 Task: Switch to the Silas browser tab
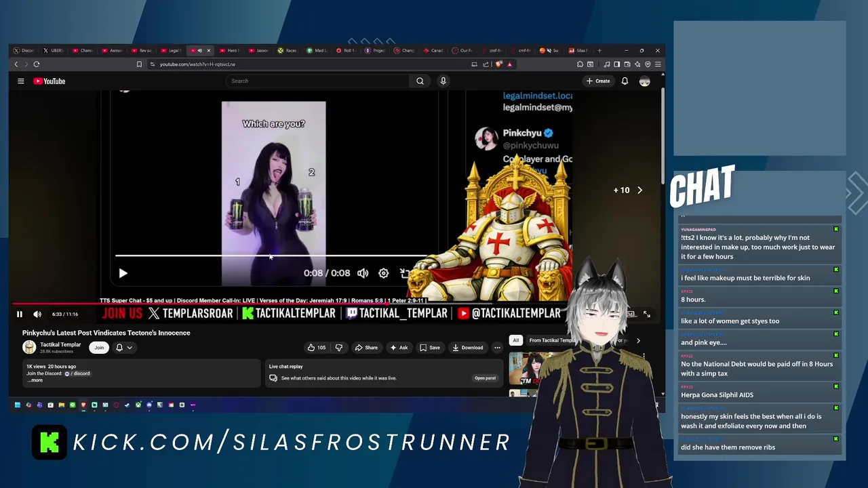click(579, 50)
